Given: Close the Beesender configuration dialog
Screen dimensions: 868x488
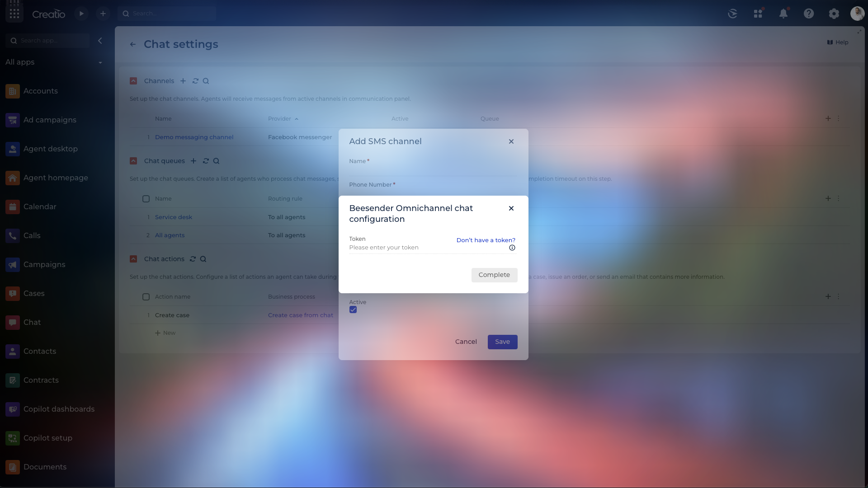Looking at the screenshot, I should (x=511, y=208).
